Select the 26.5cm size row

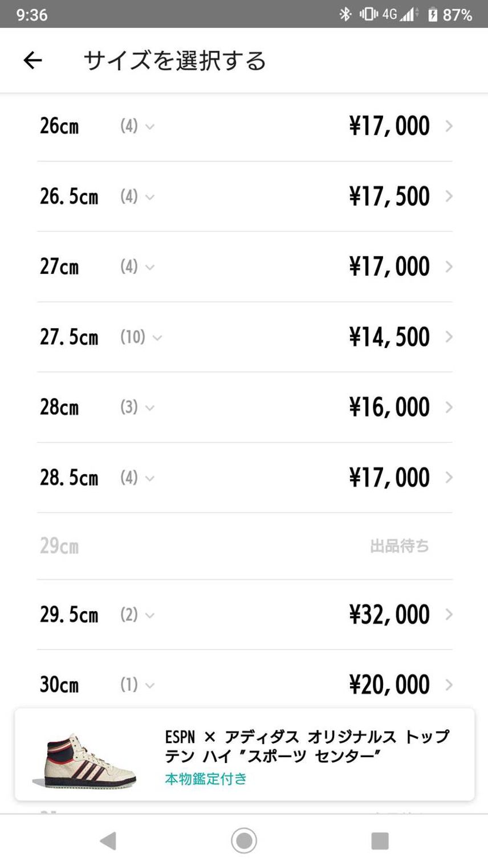245,196
